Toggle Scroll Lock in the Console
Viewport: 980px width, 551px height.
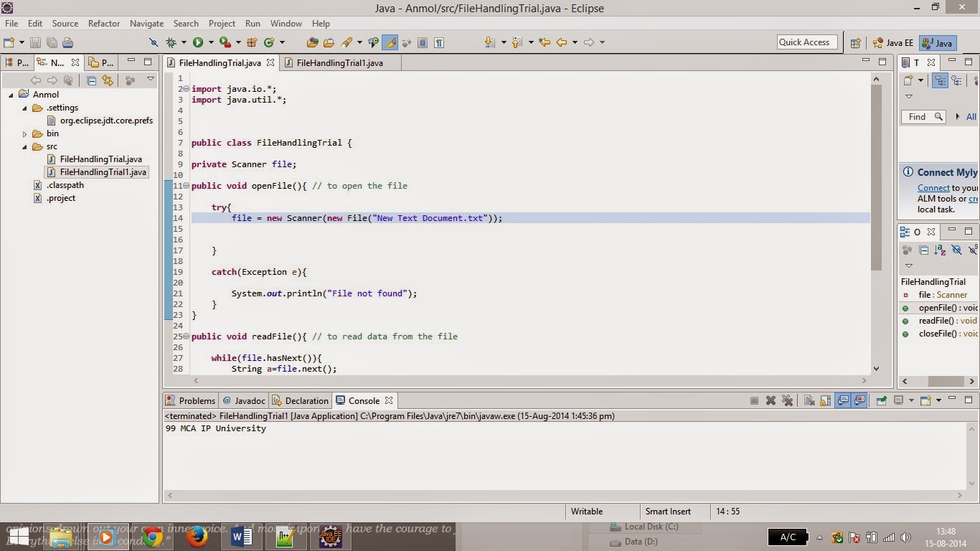(825, 400)
